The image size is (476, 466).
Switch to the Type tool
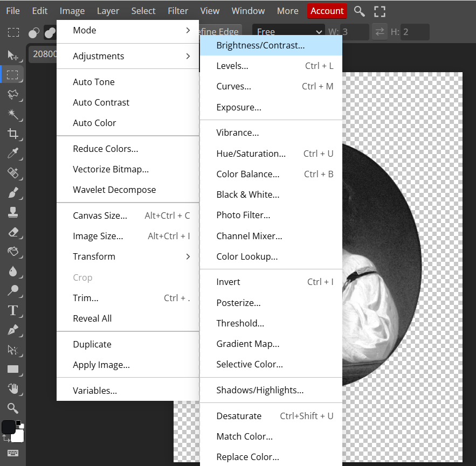tap(13, 310)
